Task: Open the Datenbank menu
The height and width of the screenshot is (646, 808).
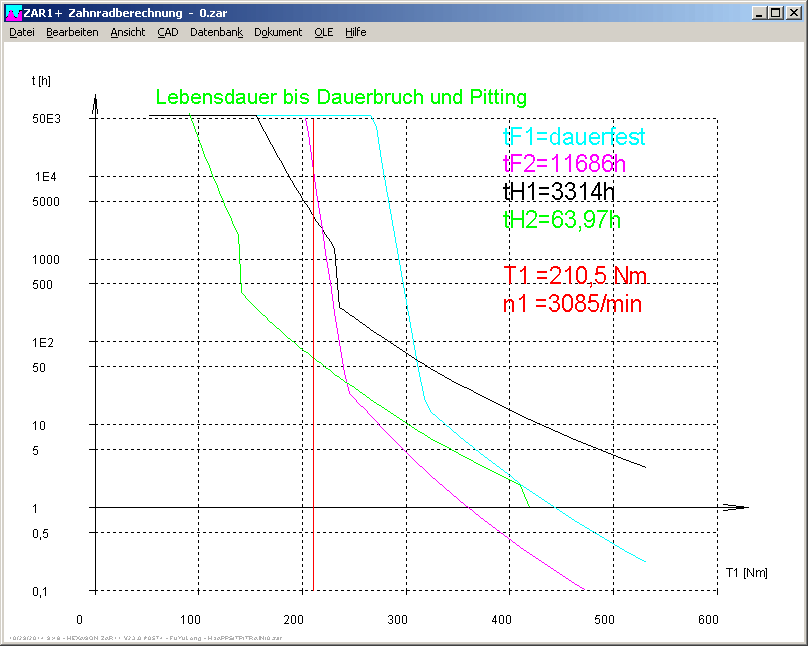Action: pos(216,32)
